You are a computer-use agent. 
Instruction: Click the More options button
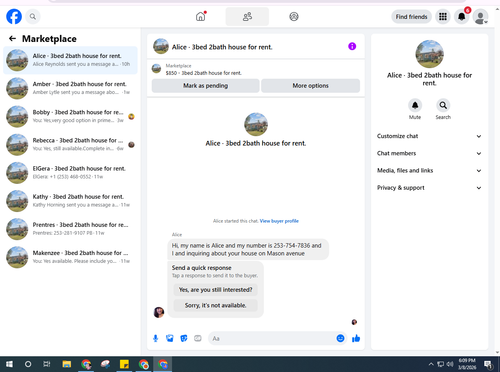pyautogui.click(x=310, y=86)
